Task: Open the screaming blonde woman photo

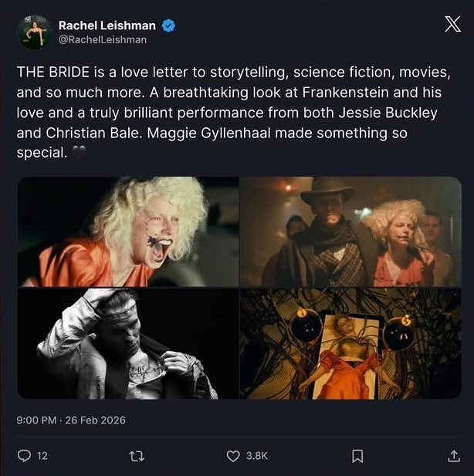Action: pos(127,231)
